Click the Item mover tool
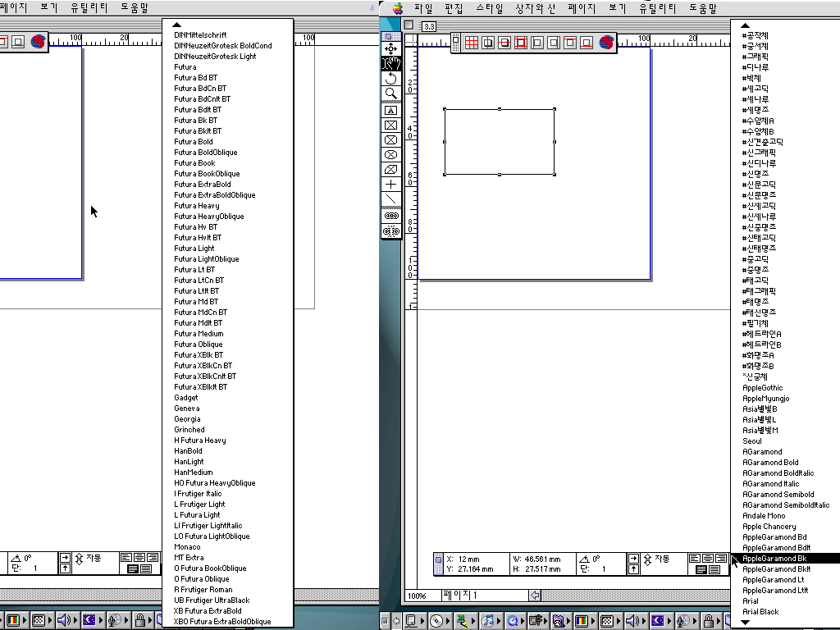 tap(391, 48)
